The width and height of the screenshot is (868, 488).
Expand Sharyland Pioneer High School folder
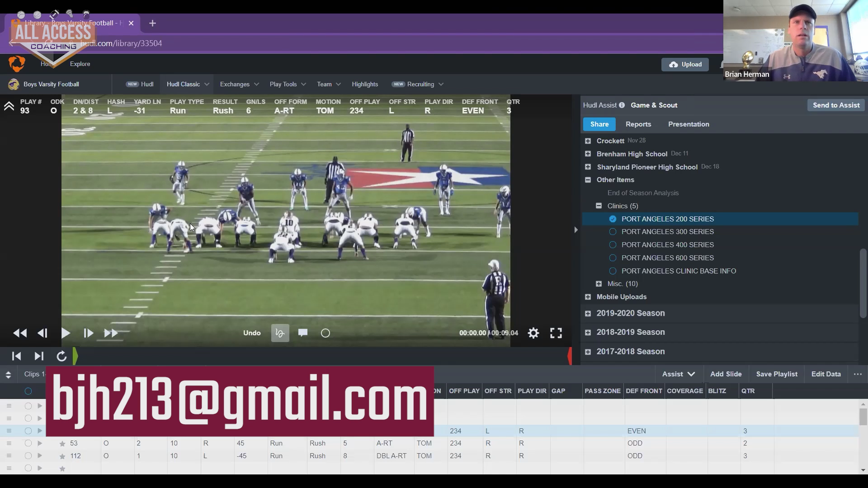(x=588, y=167)
